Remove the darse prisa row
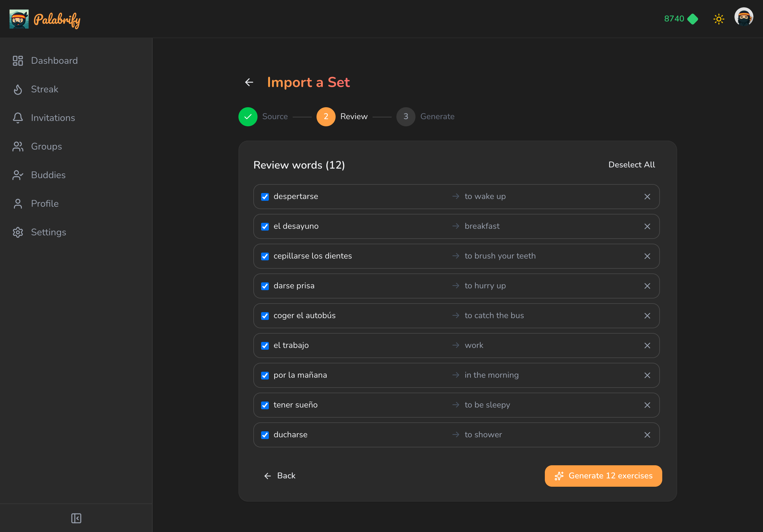This screenshot has height=532, width=763. pos(647,286)
